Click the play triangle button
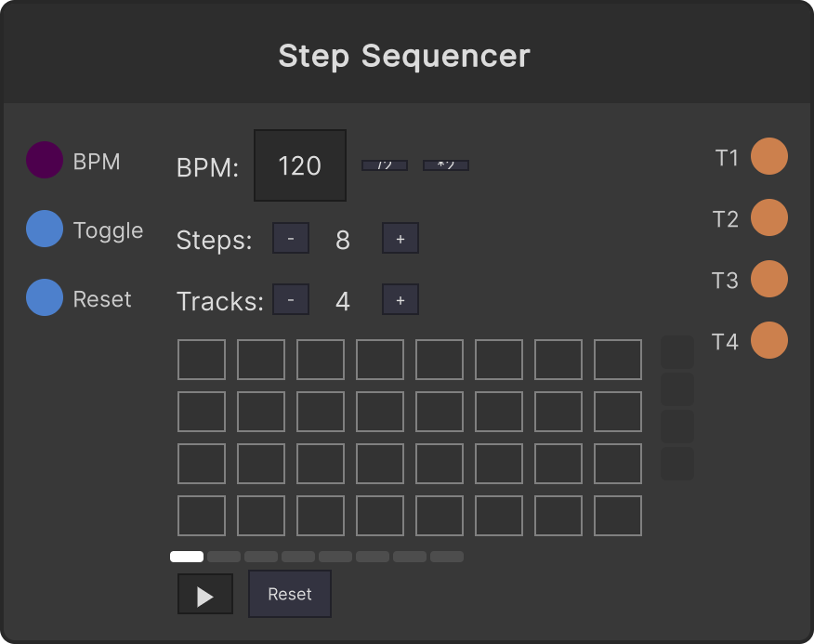 205,594
